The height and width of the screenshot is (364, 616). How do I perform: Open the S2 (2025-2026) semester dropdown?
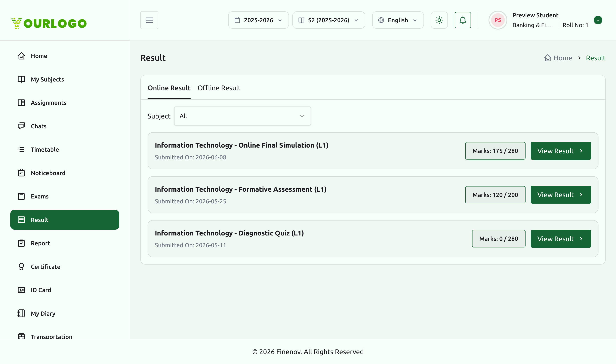tap(329, 20)
